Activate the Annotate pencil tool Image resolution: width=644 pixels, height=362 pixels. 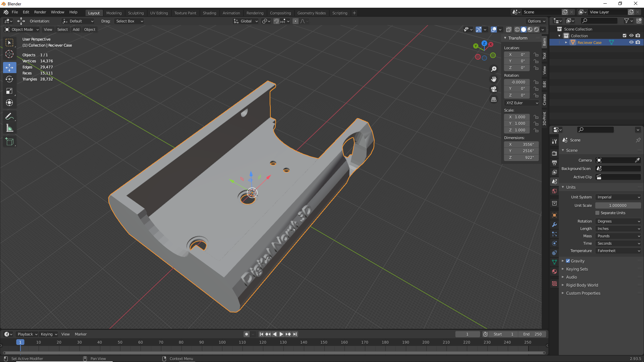point(9,117)
